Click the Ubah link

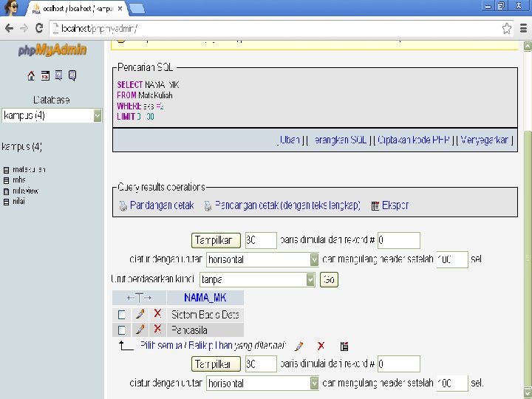coord(290,140)
